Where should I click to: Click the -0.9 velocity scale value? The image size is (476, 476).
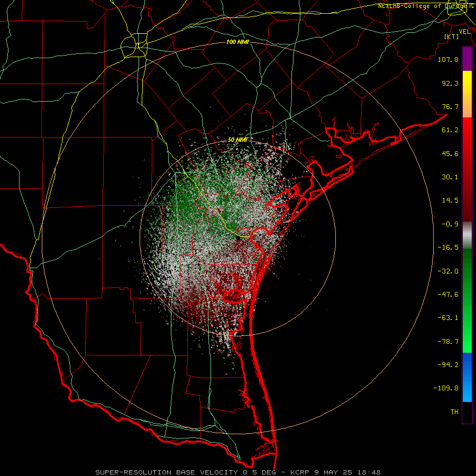tap(450, 224)
